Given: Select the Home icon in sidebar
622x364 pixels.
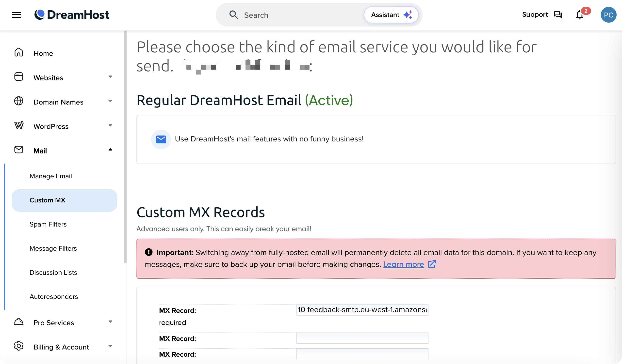Looking at the screenshot, I should pyautogui.click(x=18, y=52).
